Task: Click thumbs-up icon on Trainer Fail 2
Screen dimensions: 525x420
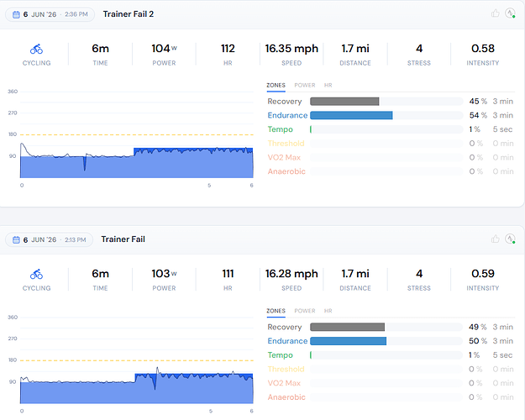Action: point(496,13)
